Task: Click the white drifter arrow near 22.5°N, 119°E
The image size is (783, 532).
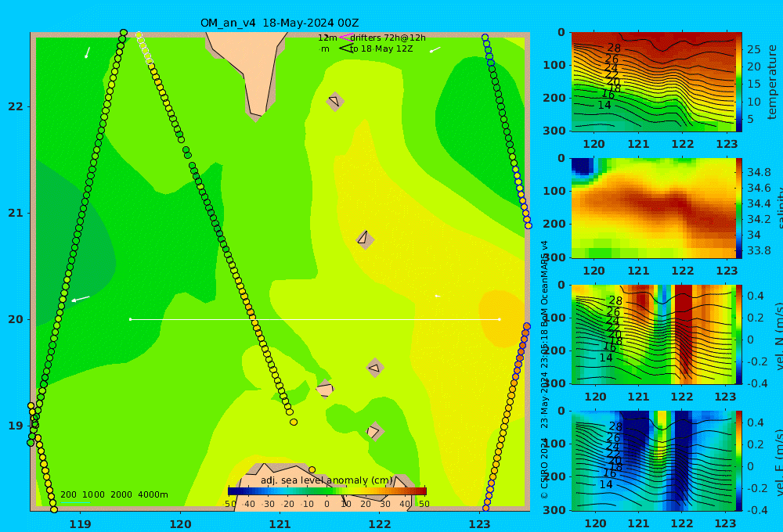Action: pos(88,52)
